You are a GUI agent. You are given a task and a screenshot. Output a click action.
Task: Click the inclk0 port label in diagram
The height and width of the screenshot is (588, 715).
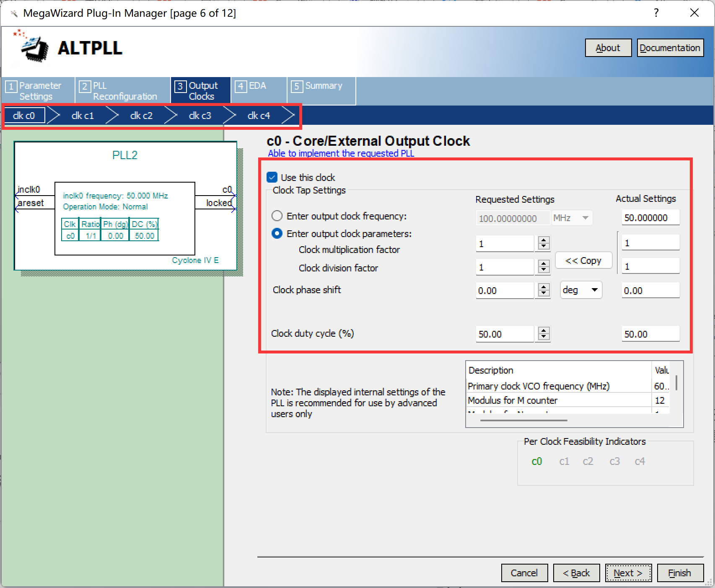click(x=29, y=189)
